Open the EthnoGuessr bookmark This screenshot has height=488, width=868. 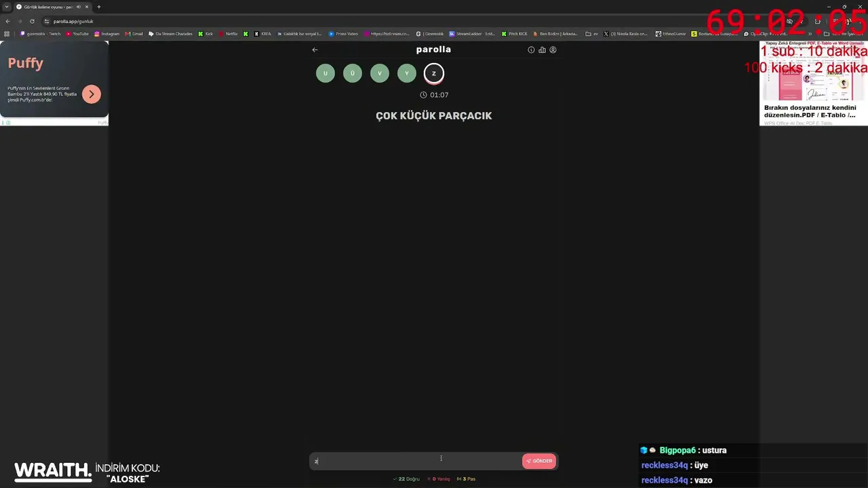click(x=671, y=33)
